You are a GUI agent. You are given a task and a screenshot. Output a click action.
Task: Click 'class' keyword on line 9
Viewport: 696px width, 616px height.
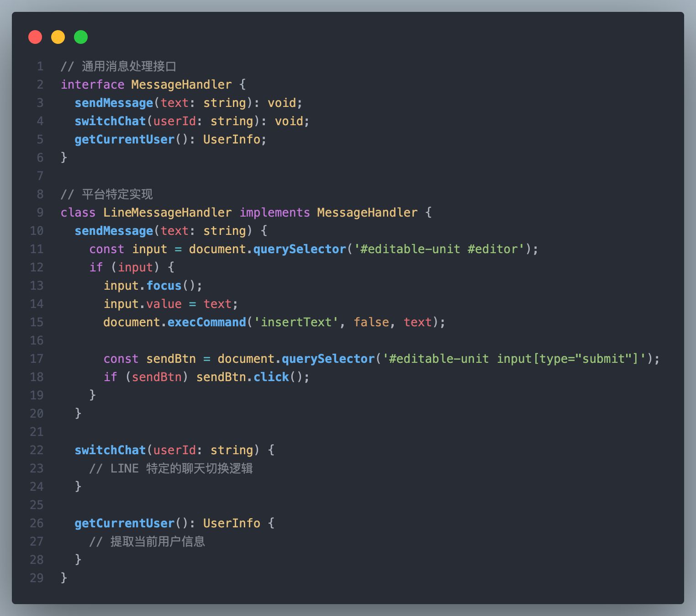(x=78, y=212)
